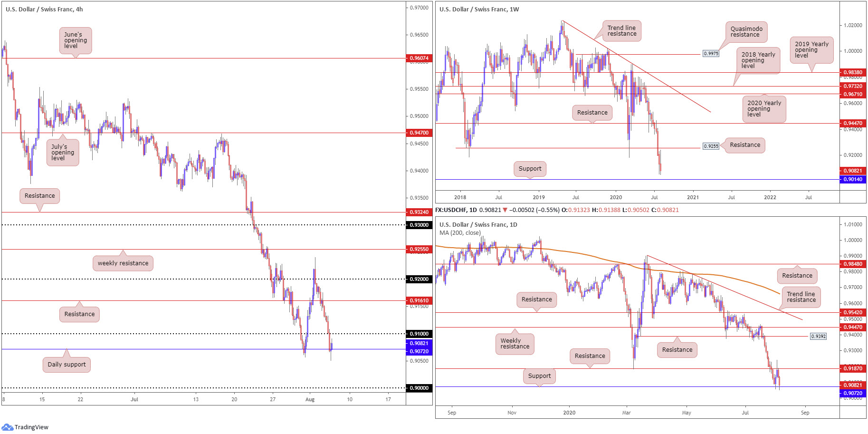868x434 pixels.
Task: Select the weekly 'Resistance' callout beside 0.9255
Action: click(x=745, y=145)
